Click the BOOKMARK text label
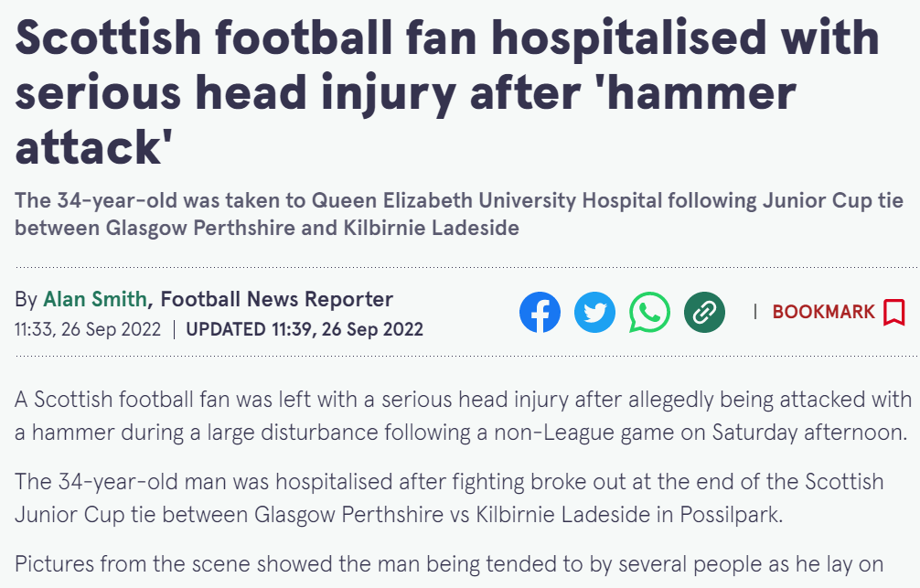Image resolution: width=920 pixels, height=588 pixels. 824,312
